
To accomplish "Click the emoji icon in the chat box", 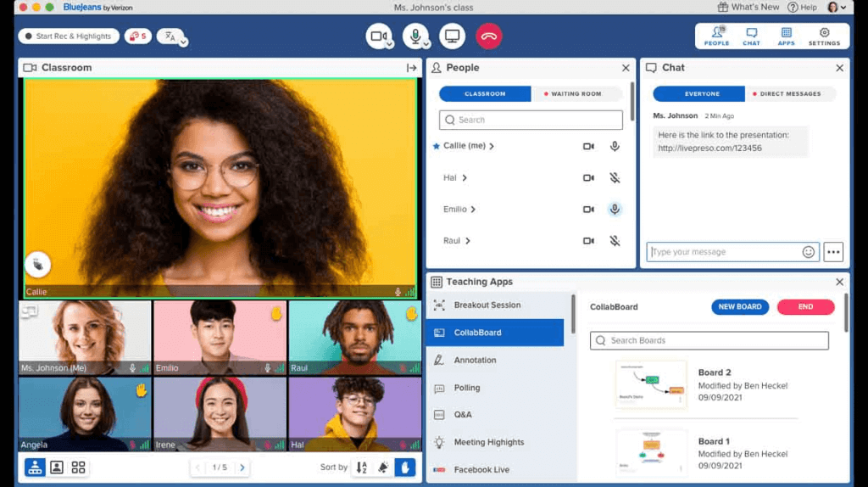I will coord(808,252).
